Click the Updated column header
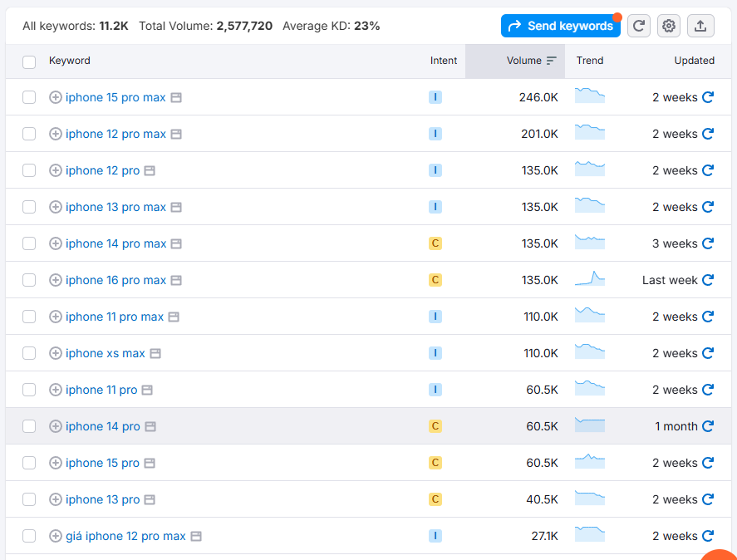The width and height of the screenshot is (737, 560). point(695,61)
